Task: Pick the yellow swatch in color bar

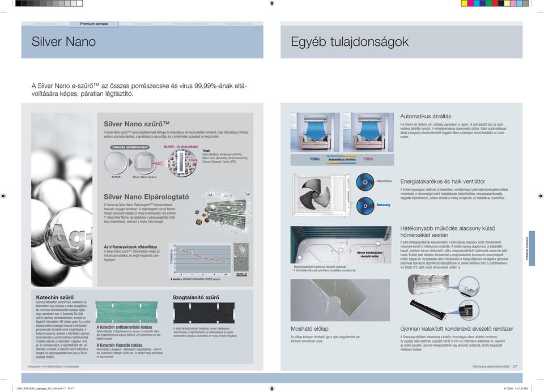Action: coord(464,3)
